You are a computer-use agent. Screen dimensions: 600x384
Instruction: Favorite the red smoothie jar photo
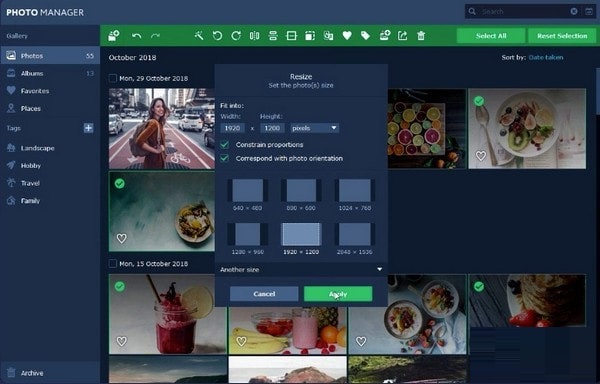tap(122, 341)
